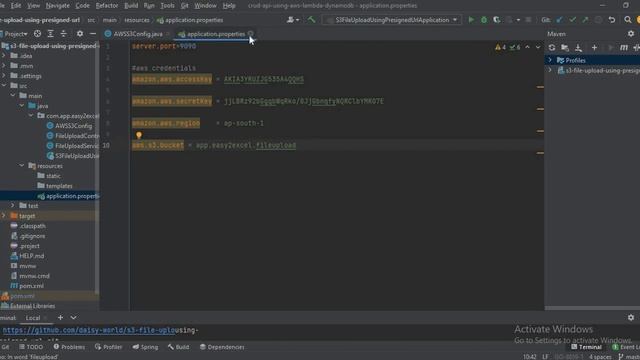The image size is (640, 360).
Task: Open the TODO tool window
Action: [31, 347]
